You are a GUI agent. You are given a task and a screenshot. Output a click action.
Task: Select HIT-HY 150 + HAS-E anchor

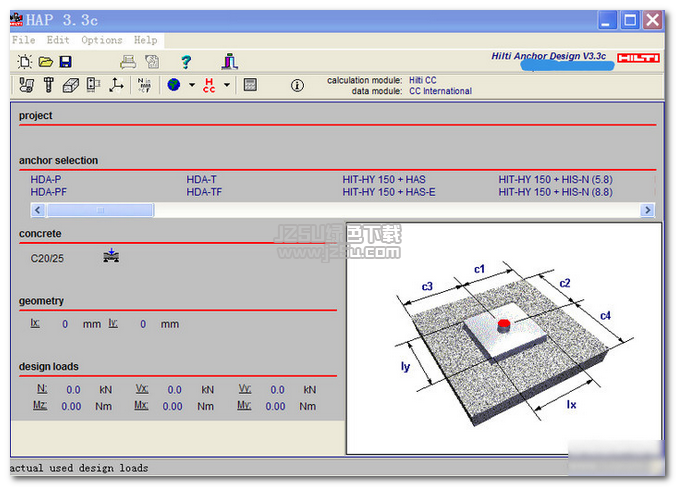389,192
